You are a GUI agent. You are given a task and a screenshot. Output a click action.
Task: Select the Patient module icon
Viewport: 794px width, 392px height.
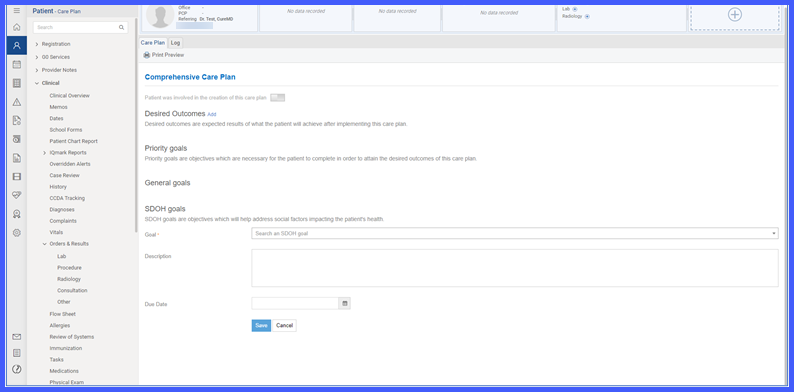pos(17,46)
